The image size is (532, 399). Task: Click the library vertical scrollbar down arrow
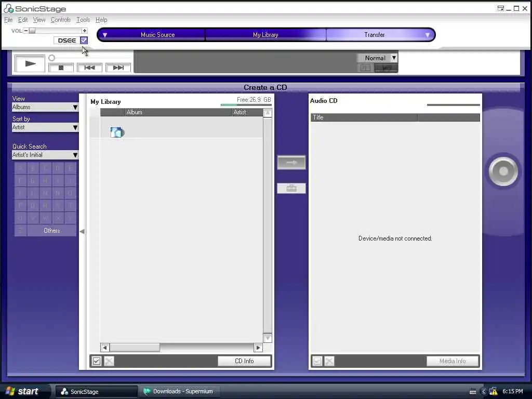pos(268,338)
